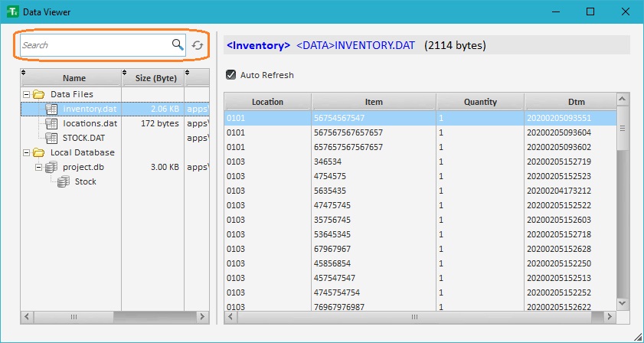
Task: Click the Local Database folder icon
Action: click(39, 152)
